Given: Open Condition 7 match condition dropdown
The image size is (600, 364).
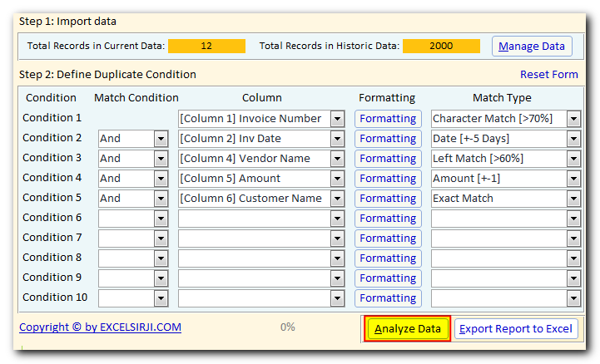Looking at the screenshot, I should pyautogui.click(x=161, y=239).
